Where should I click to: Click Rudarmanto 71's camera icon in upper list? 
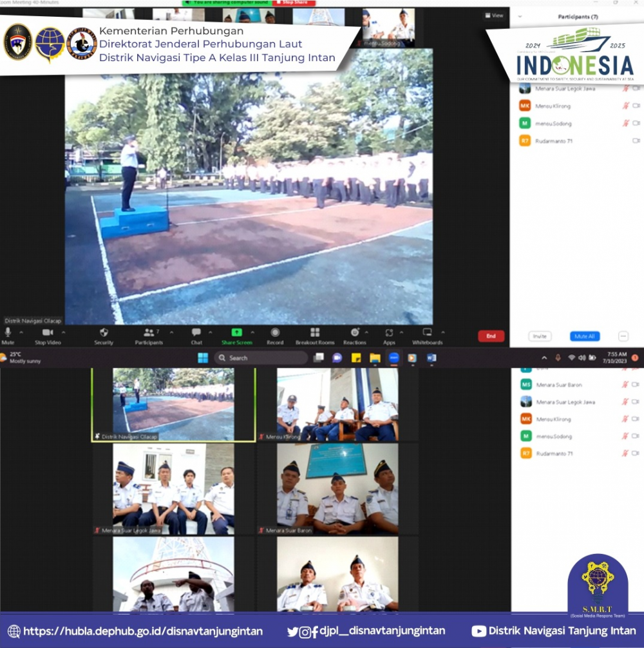(636, 140)
